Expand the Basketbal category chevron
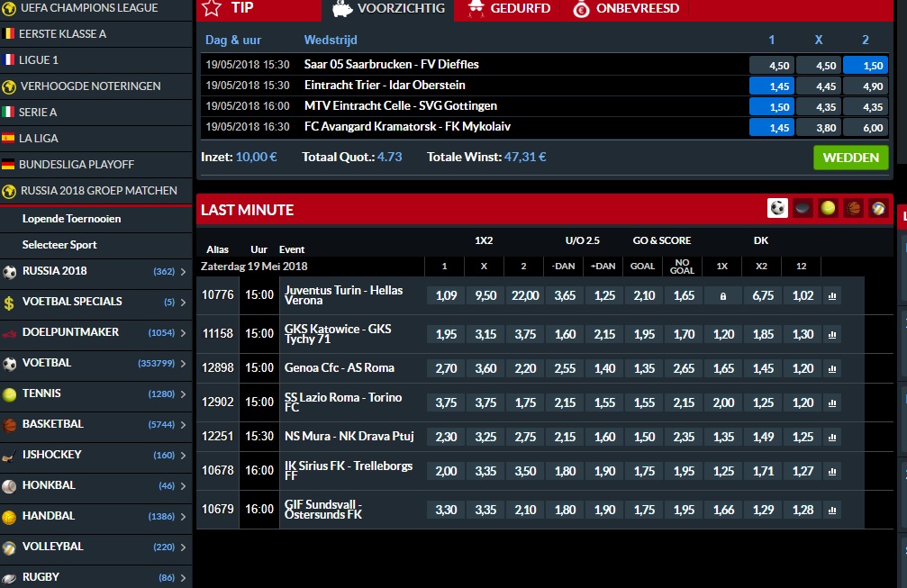 (x=183, y=425)
